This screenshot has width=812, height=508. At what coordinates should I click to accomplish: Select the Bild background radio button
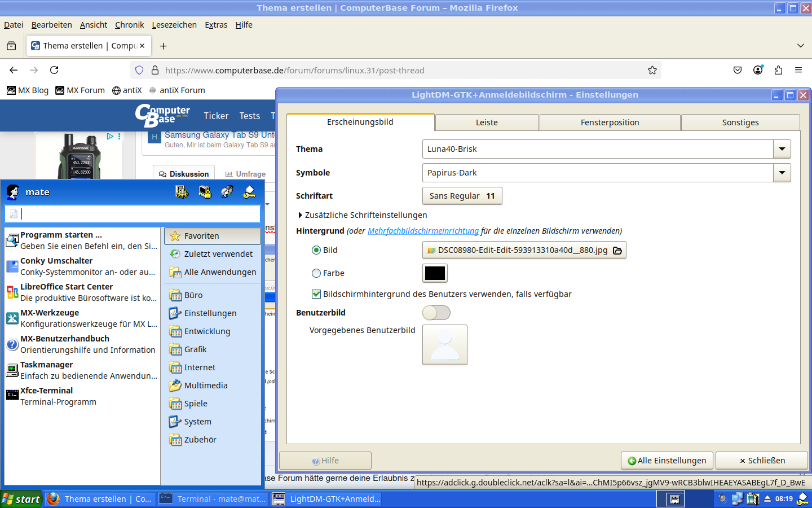(316, 250)
